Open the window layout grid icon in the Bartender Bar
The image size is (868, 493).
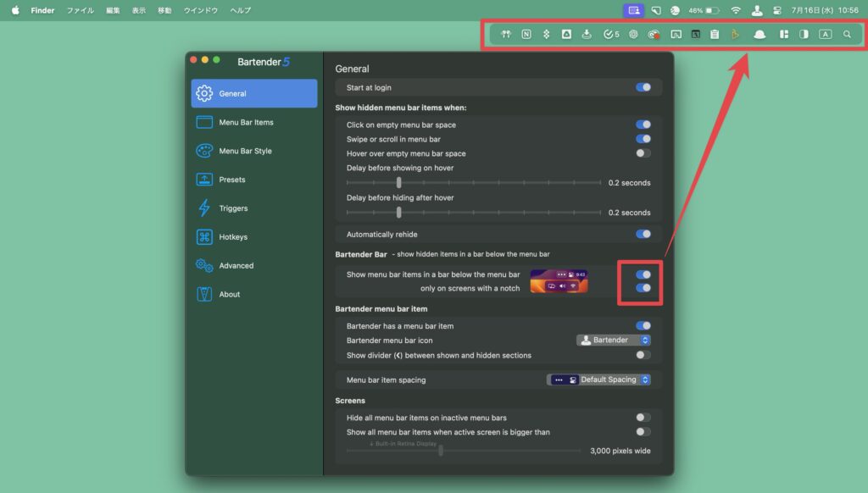(784, 34)
